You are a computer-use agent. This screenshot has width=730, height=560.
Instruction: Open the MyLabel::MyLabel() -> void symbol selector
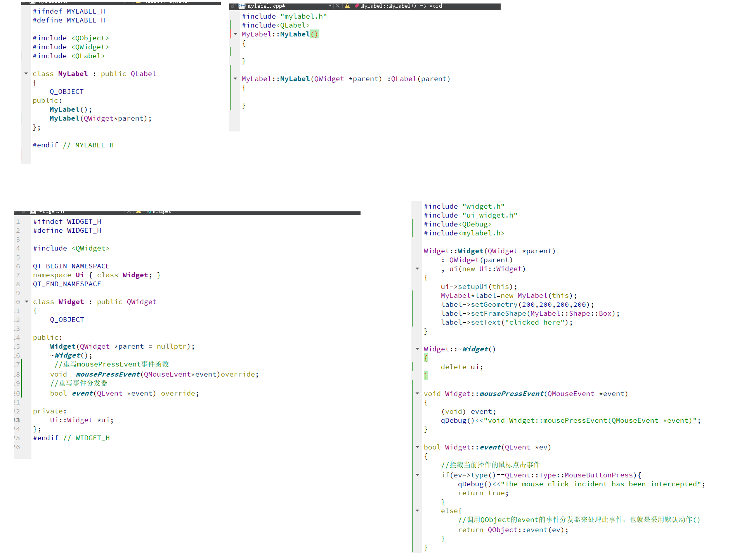[401, 6]
